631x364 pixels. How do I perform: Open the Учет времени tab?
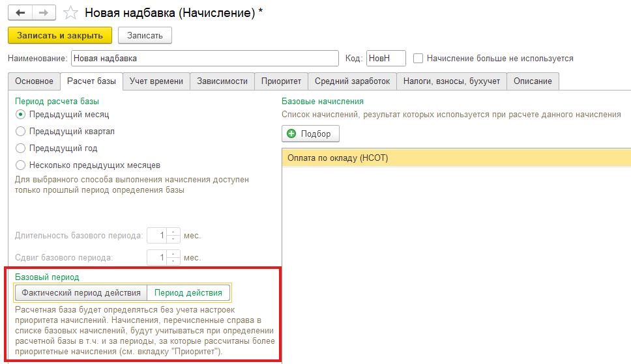pos(156,81)
